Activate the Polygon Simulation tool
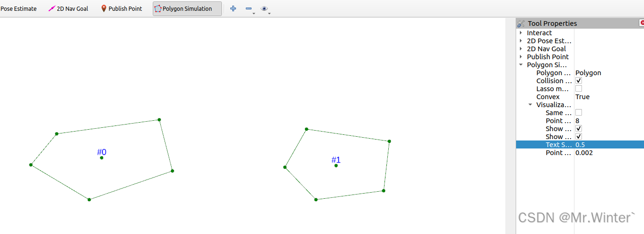 [187, 8]
